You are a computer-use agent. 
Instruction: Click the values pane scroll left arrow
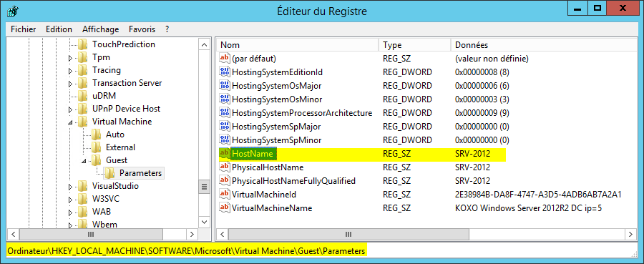[x=223, y=235]
